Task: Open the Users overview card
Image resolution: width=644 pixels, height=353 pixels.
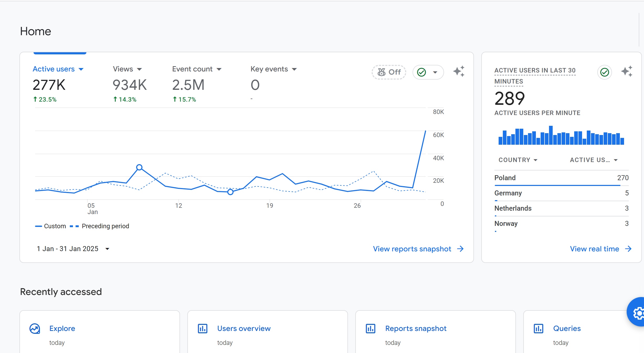Action: [x=268, y=332]
